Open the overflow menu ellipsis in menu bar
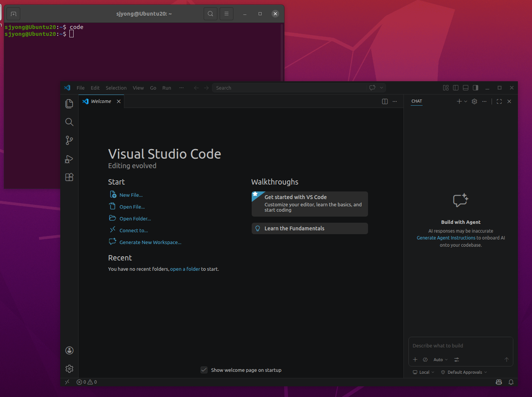This screenshot has height=397, width=532. 182,88
